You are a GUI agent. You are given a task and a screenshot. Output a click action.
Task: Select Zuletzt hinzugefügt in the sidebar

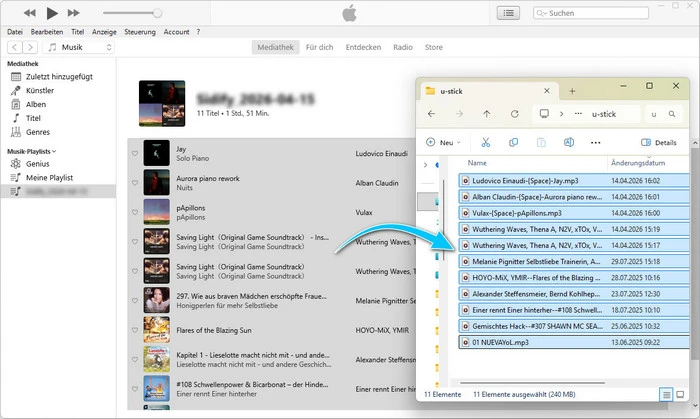coord(58,77)
